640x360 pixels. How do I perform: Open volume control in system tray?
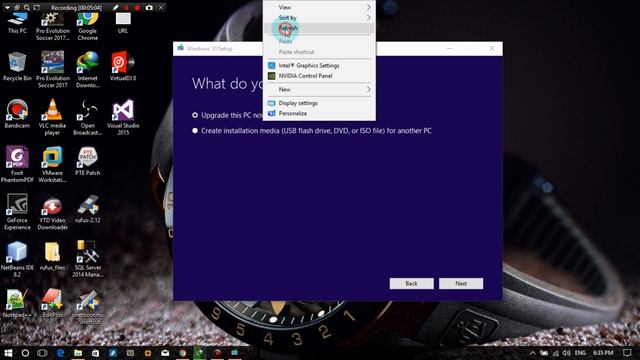[567, 353]
